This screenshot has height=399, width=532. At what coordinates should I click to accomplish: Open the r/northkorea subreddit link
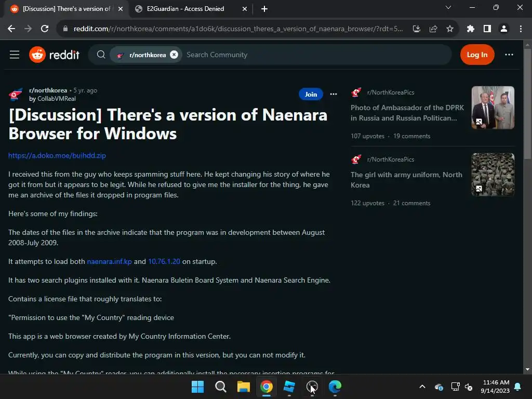(48, 90)
